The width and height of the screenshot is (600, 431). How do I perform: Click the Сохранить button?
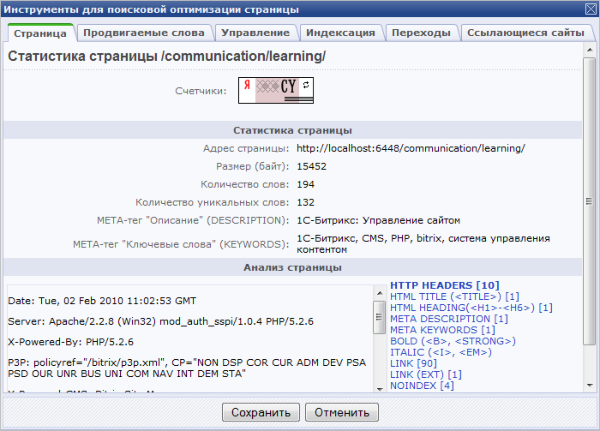point(261,412)
